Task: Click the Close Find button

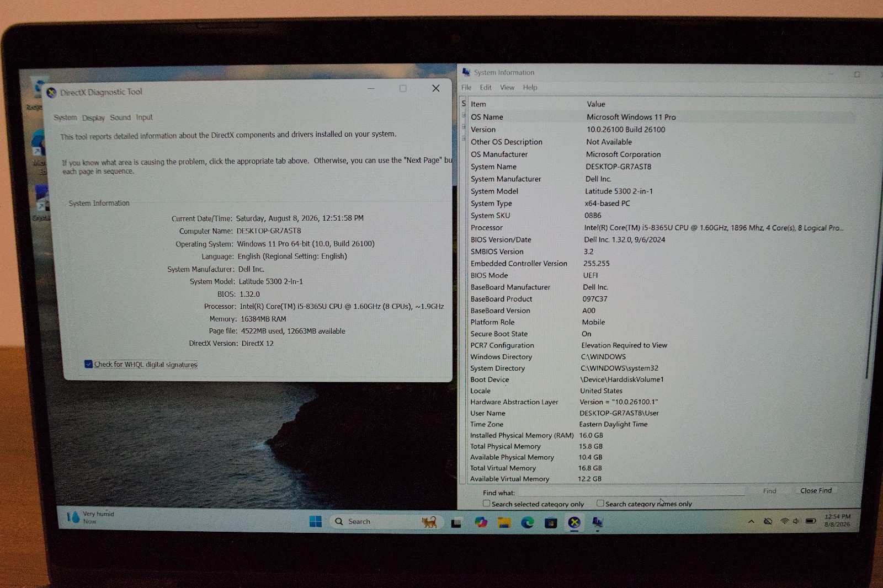Action: [x=816, y=490]
